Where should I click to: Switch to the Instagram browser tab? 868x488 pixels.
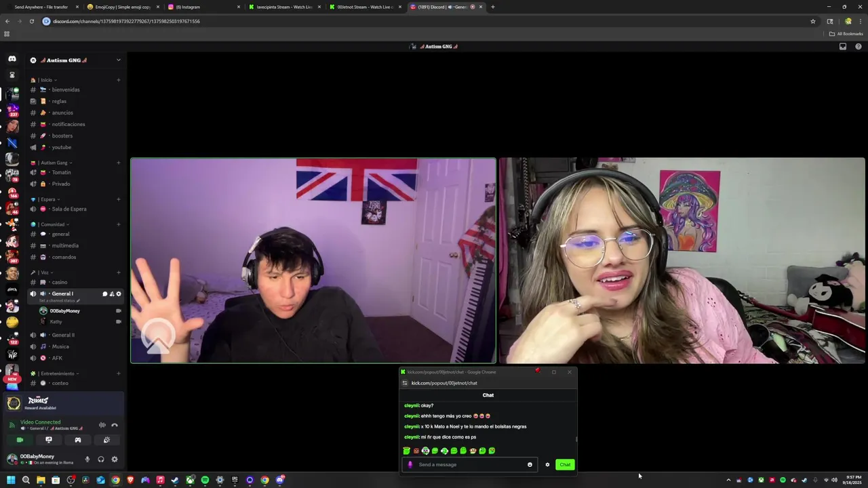[203, 7]
